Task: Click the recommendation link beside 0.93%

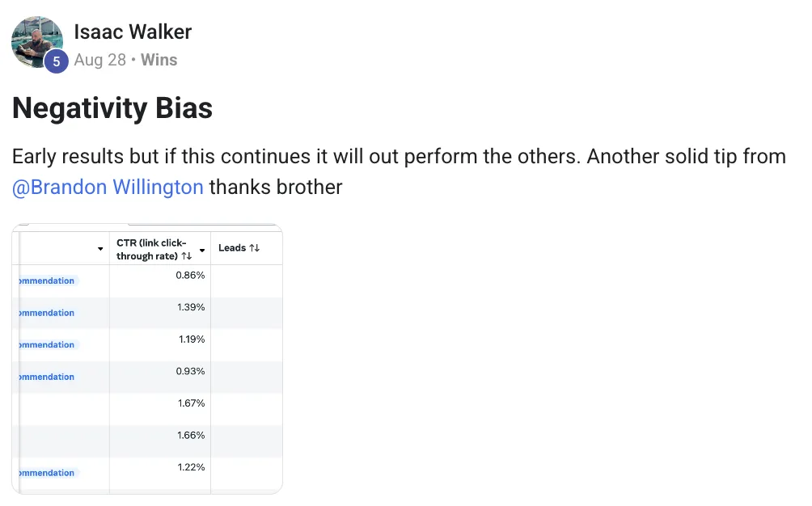Action: 45,377
